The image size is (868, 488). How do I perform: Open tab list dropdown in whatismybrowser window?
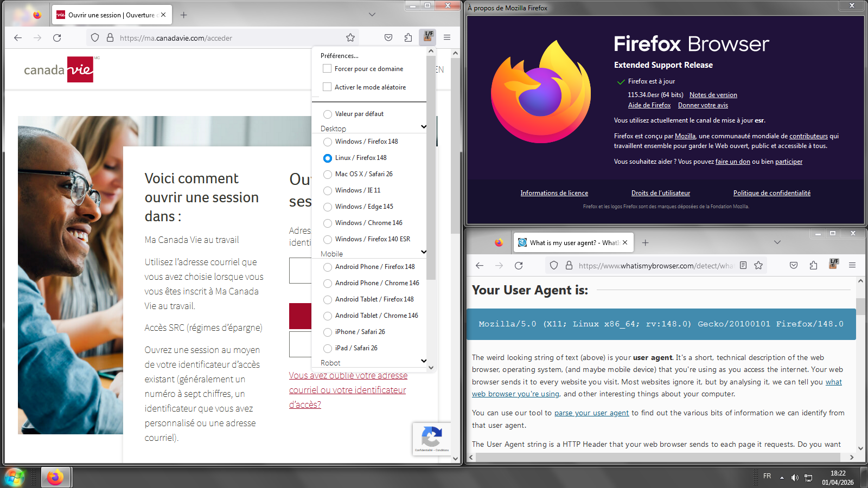click(777, 242)
